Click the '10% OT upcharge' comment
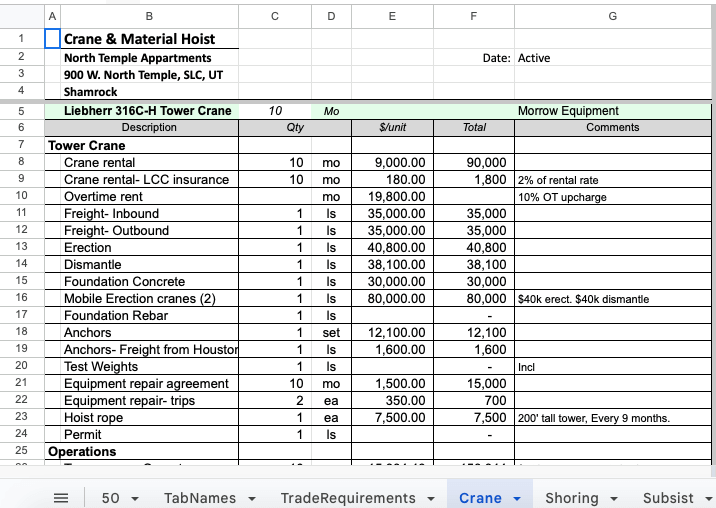 (x=612, y=196)
